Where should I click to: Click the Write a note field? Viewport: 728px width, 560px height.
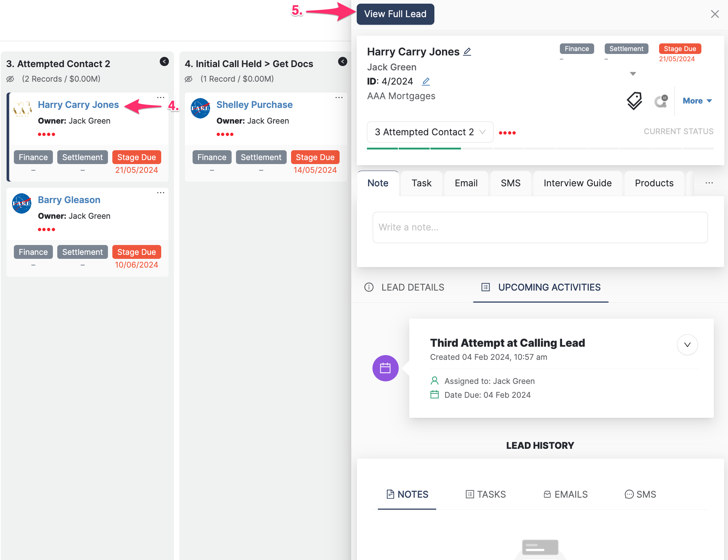pos(540,227)
